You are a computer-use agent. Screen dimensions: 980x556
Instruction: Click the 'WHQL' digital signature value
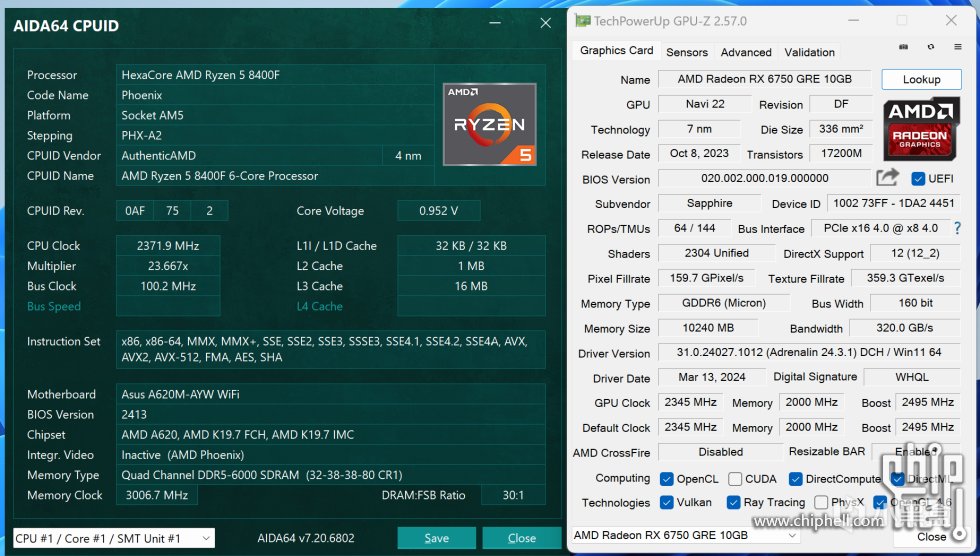click(912, 377)
